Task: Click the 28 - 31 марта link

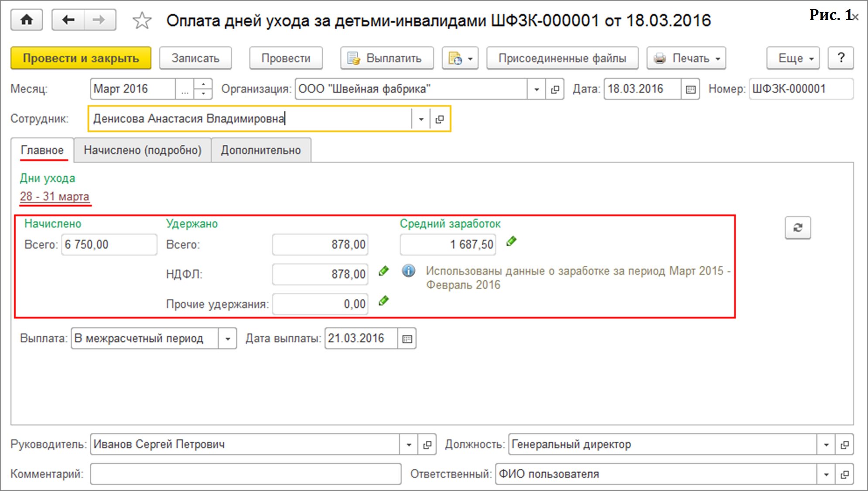Action: (55, 196)
